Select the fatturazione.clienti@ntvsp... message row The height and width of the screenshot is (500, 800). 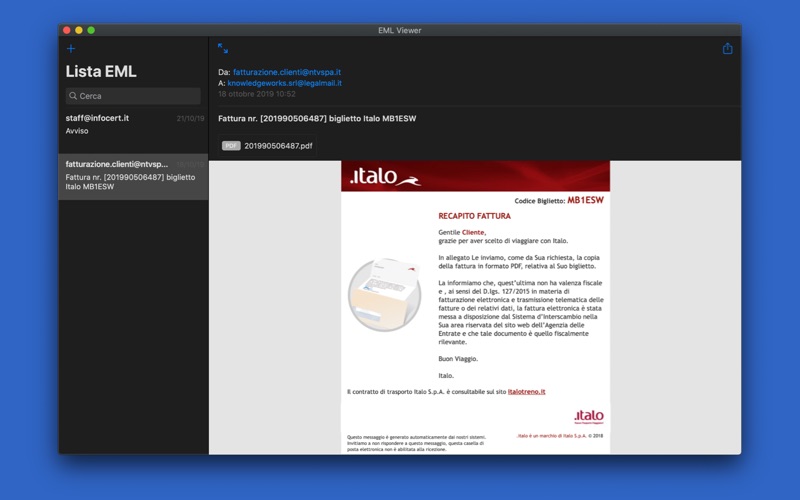[x=133, y=177]
